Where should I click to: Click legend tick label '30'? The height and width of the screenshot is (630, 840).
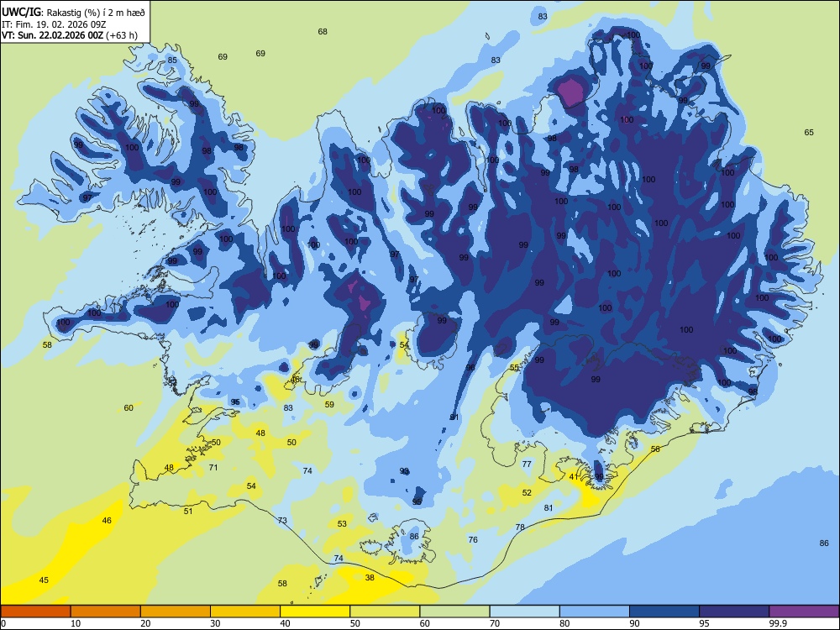(215, 623)
